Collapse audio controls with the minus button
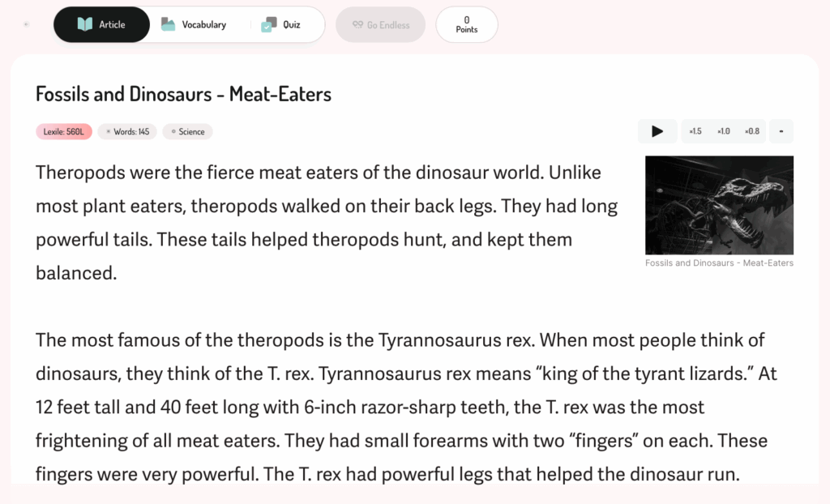The height and width of the screenshot is (504, 830). (781, 131)
